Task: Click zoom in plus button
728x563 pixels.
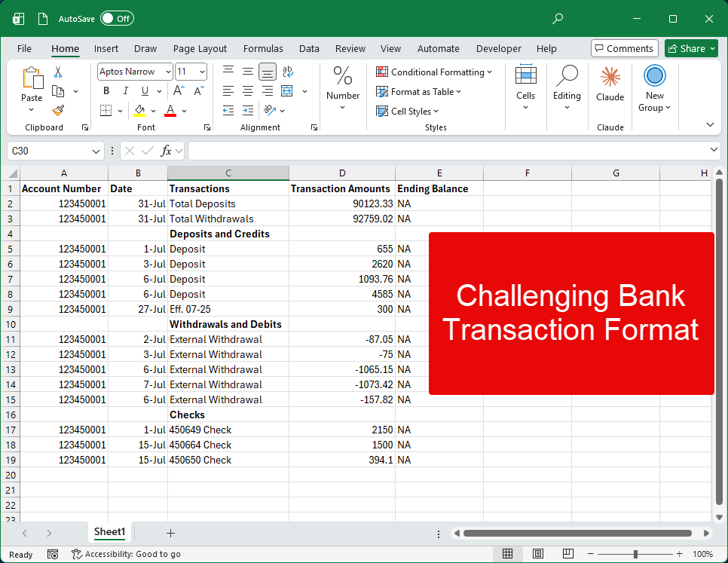Action: 679,554
